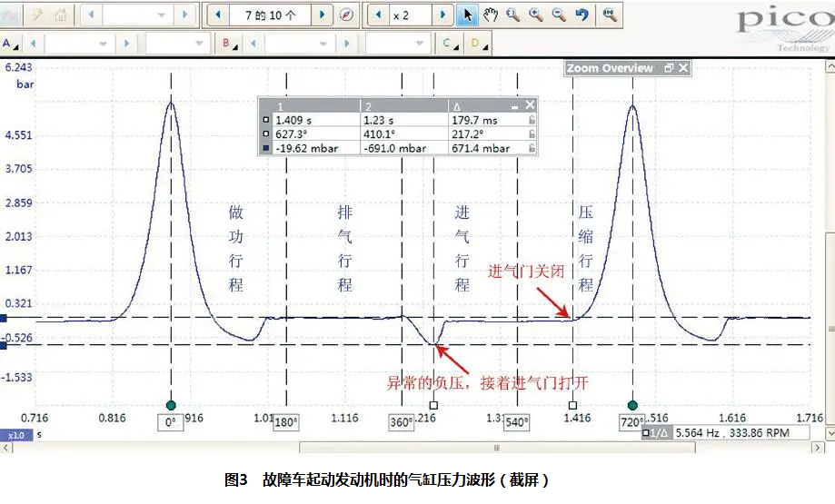The image size is (835, 504).
Task: Click the lower blue signal ruler handle
Action: 4,345
